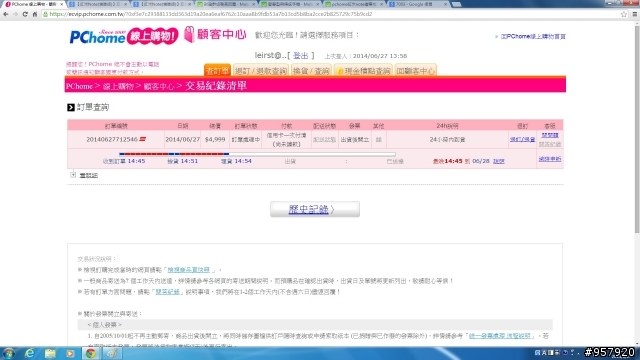Viewport: 640px width, 360px height.
Task: Click the 顧客中心 header logo
Action: (216, 34)
